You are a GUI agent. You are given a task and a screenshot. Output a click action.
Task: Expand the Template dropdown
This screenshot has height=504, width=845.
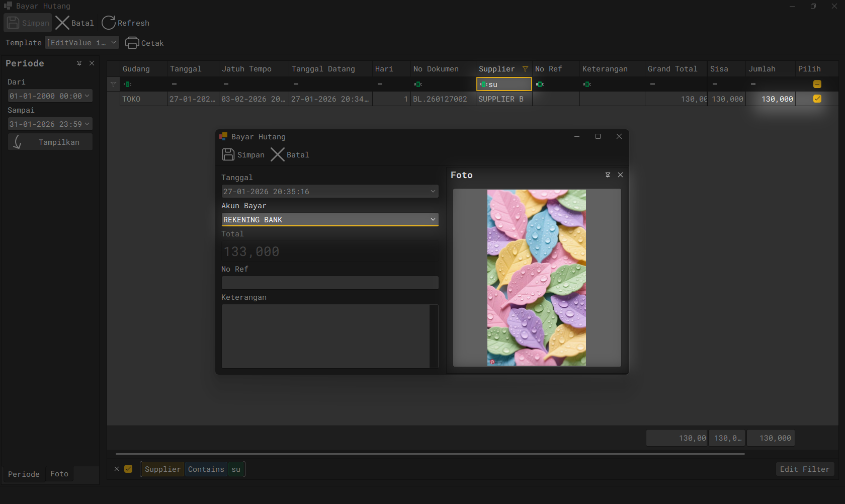[114, 43]
